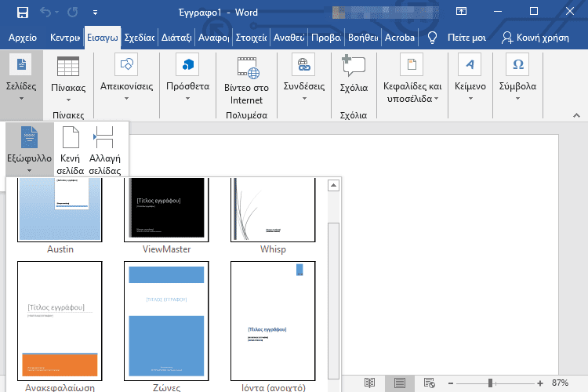
Task: Switch to the Κεντρική ribbon tab
Action: [65, 38]
